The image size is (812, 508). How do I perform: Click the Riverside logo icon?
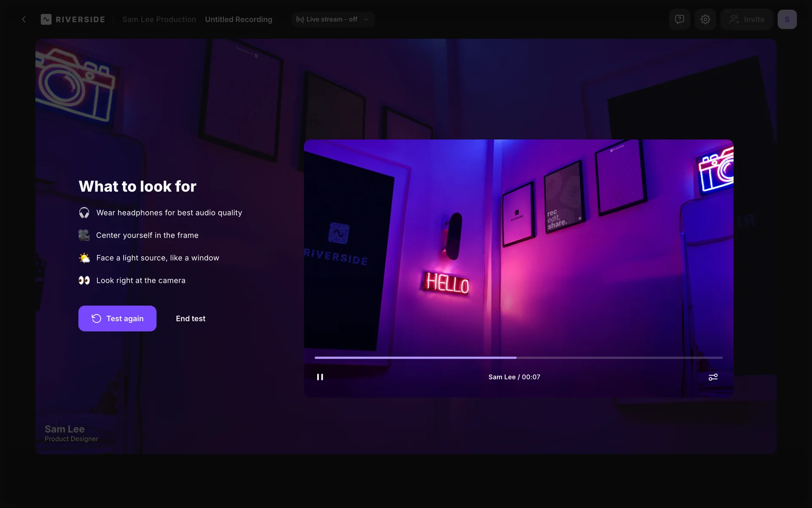click(x=46, y=19)
